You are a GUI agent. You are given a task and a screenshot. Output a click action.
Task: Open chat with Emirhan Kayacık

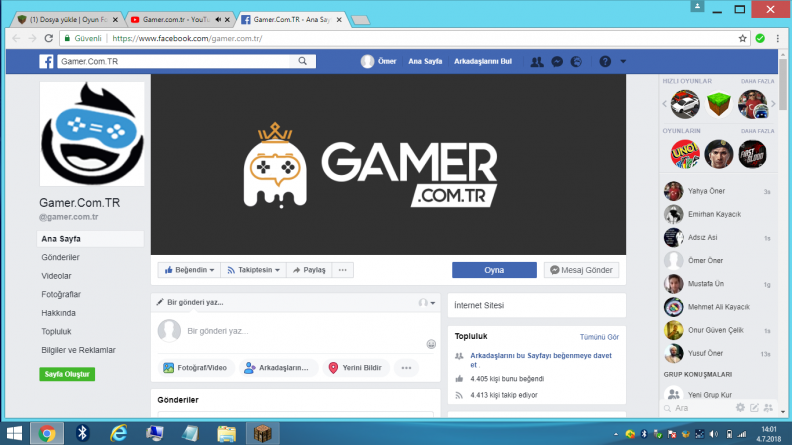click(717, 214)
